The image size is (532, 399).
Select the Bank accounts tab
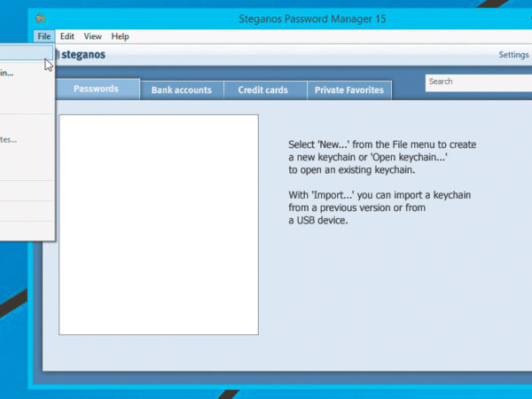click(181, 90)
